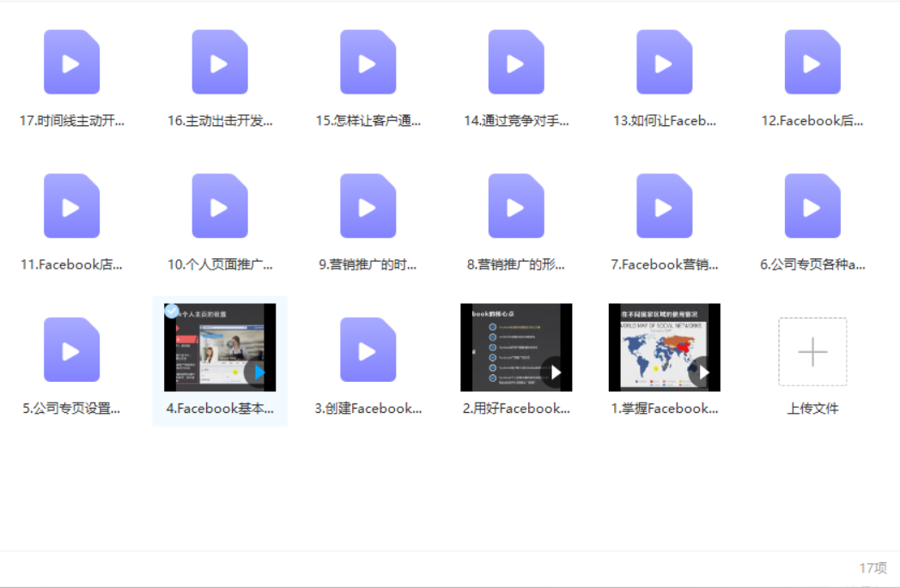Open video file icon 15.怎样让客户通...
900x588 pixels.
click(368, 62)
